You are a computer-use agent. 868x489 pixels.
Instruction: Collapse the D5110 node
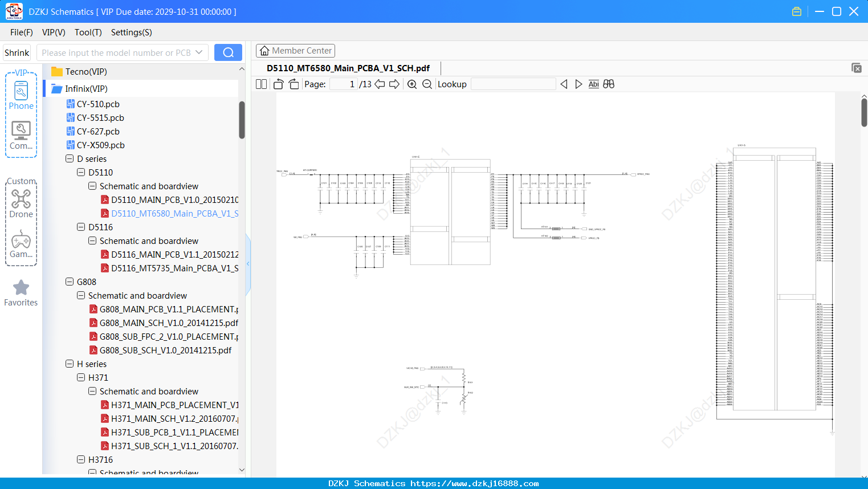(81, 173)
